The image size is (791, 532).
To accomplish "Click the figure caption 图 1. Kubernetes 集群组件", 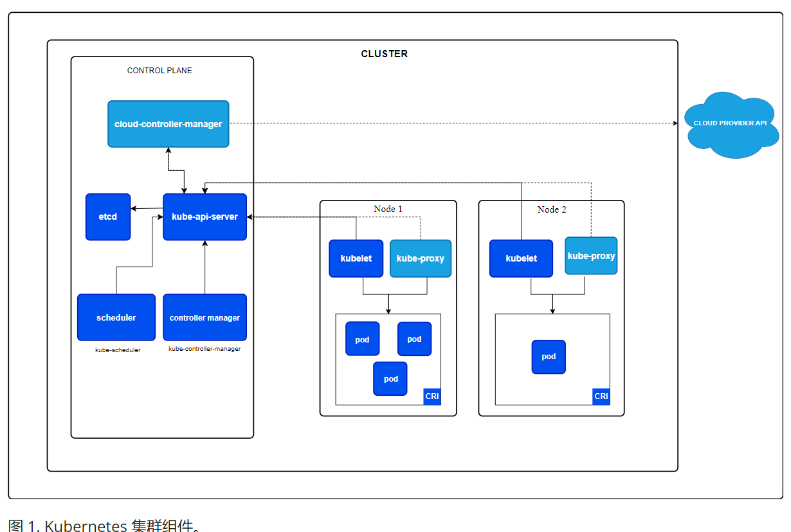I will (x=104, y=526).
